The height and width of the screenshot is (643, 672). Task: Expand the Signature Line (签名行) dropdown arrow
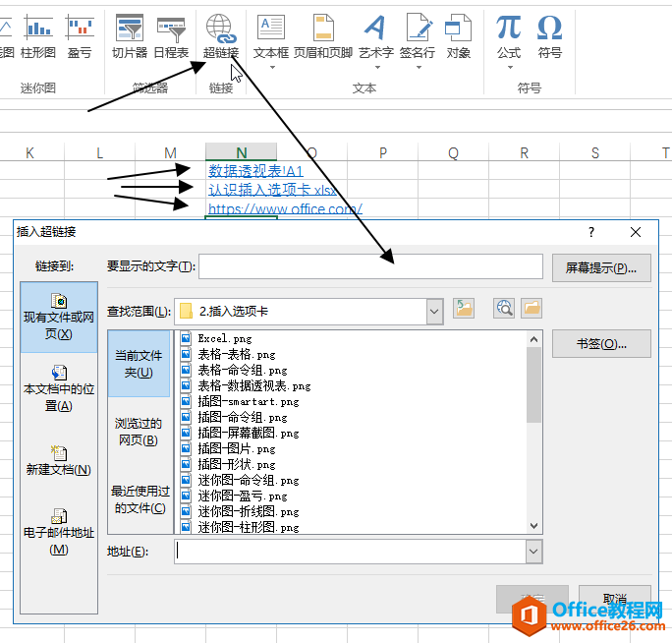click(419, 67)
